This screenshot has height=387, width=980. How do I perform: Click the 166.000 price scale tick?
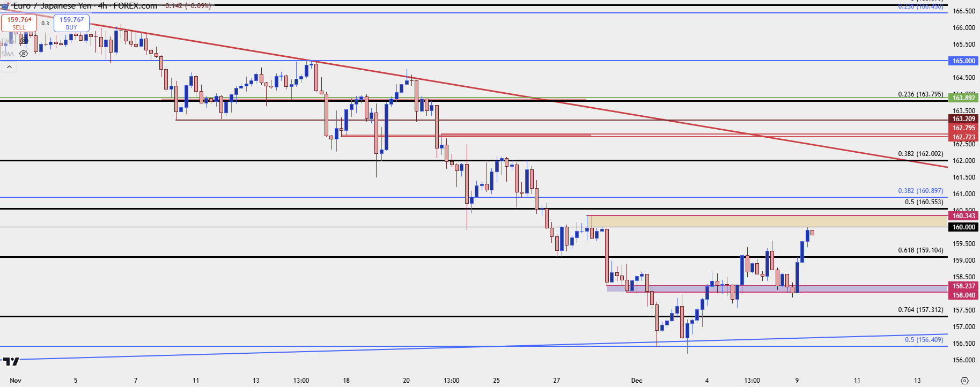click(963, 28)
